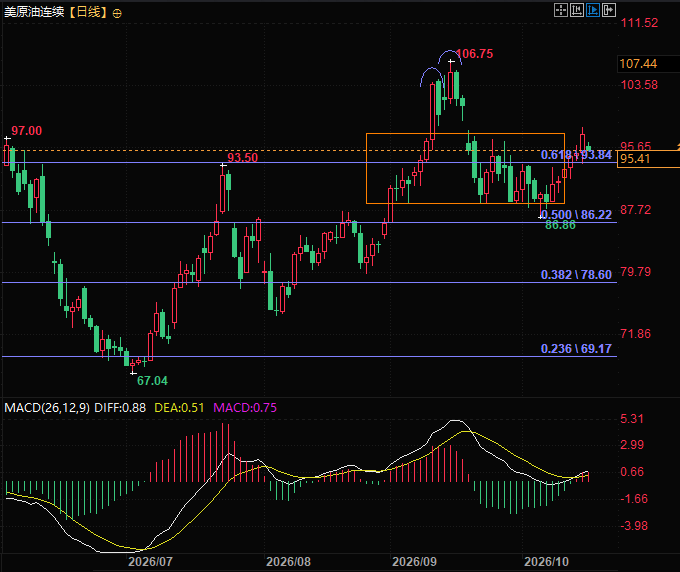The height and width of the screenshot is (572, 680).
Task: Click the 106.75 high price label
Action: pyautogui.click(x=474, y=54)
